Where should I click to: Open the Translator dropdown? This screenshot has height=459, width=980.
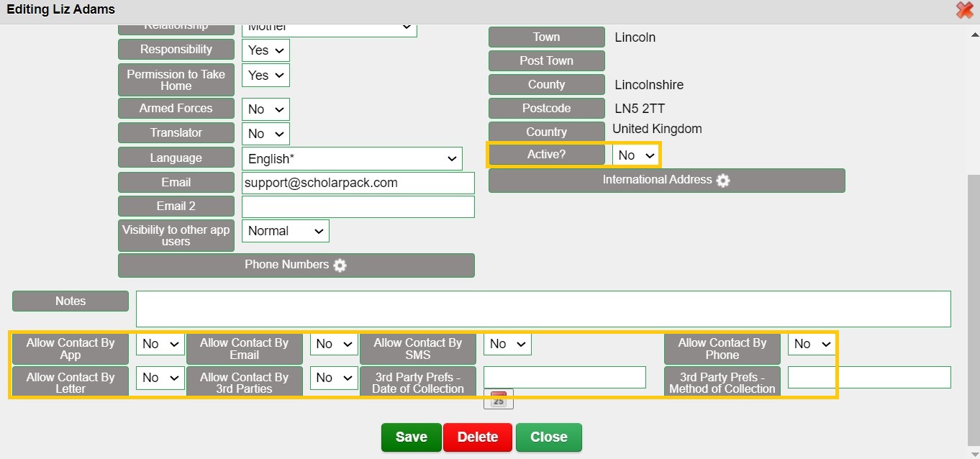click(x=266, y=134)
